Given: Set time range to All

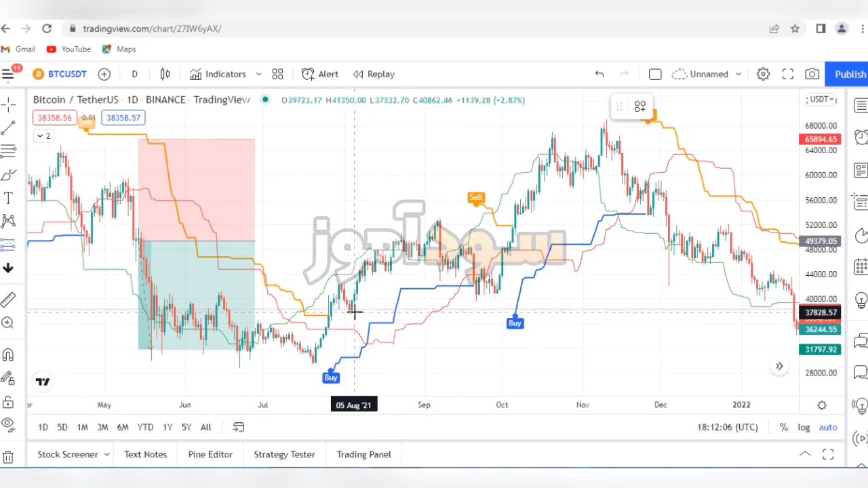Looking at the screenshot, I should 205,427.
